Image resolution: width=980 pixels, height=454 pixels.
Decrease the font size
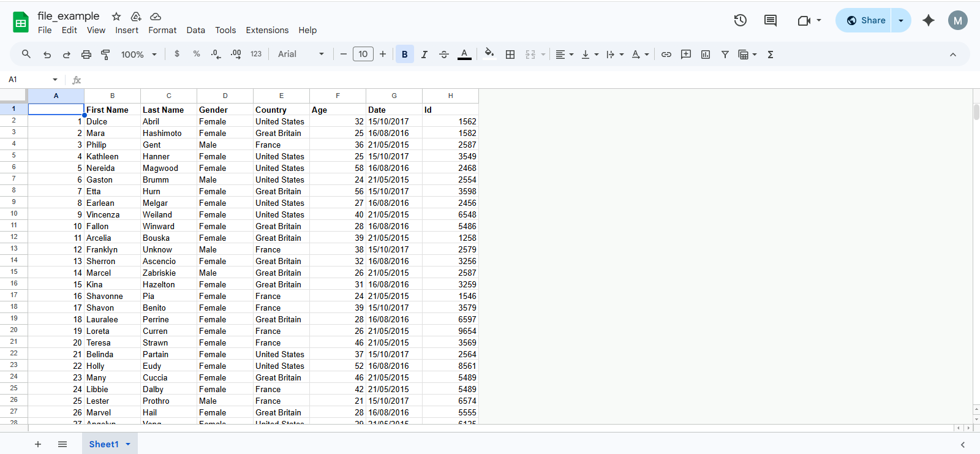tap(344, 54)
